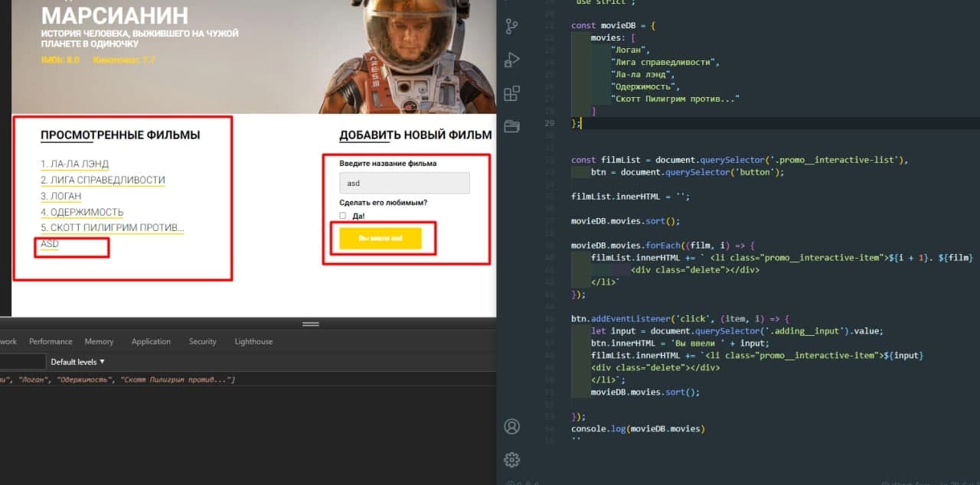Switch to the Application tab in DevTools
The width and height of the screenshot is (980, 485).
151,341
